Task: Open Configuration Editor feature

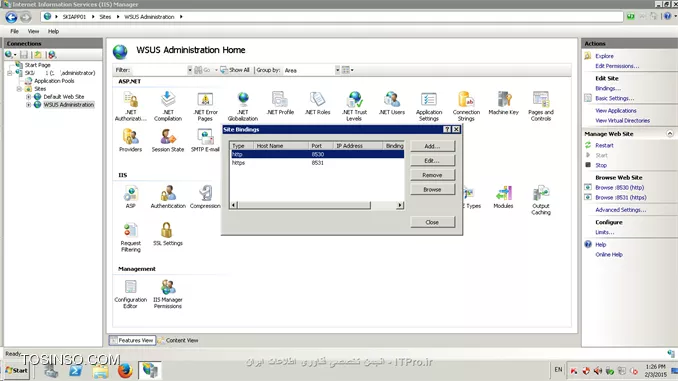Action: (131, 294)
